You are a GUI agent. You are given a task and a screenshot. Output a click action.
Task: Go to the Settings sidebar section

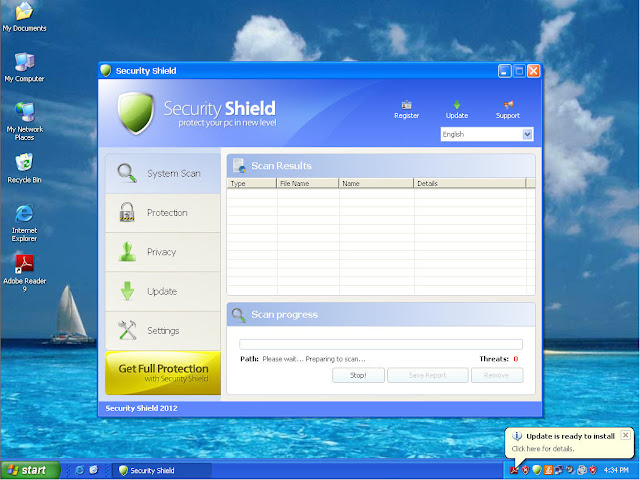point(163,331)
